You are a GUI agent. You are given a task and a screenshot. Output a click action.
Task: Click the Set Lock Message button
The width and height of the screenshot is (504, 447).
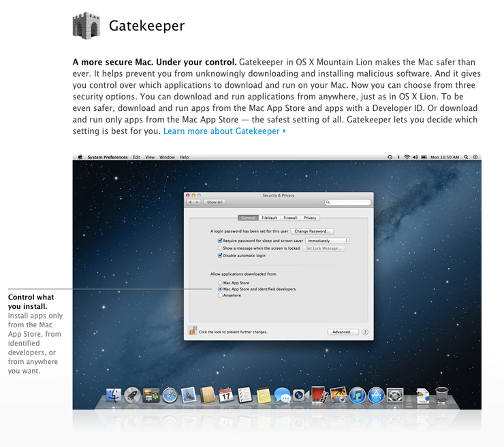pyautogui.click(x=324, y=248)
